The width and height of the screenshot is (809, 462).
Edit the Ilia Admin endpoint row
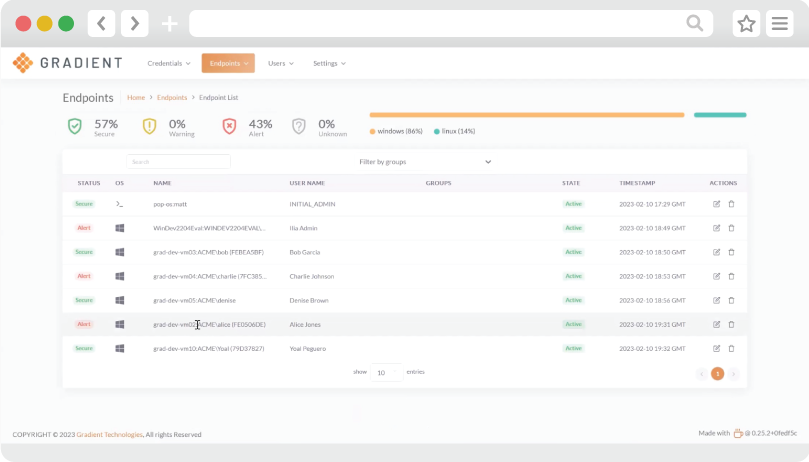coord(716,228)
